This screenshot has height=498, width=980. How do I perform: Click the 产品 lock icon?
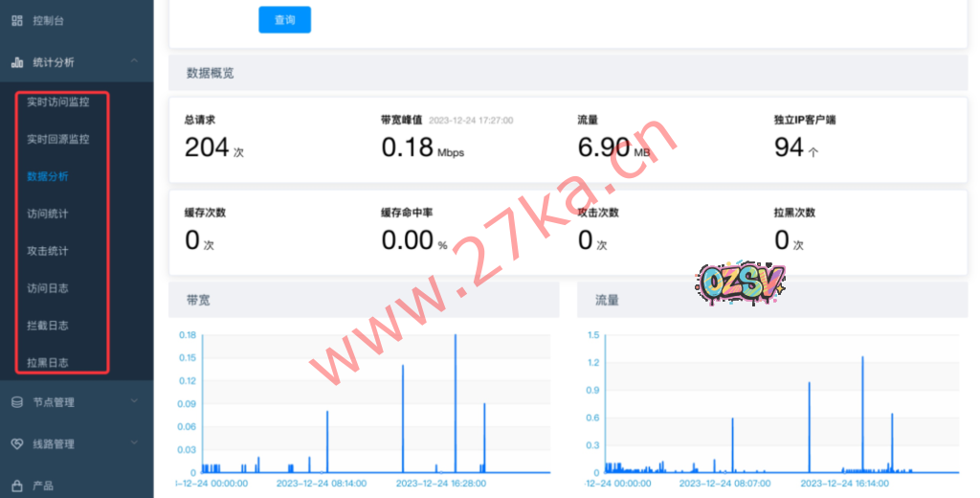pyautogui.click(x=16, y=486)
